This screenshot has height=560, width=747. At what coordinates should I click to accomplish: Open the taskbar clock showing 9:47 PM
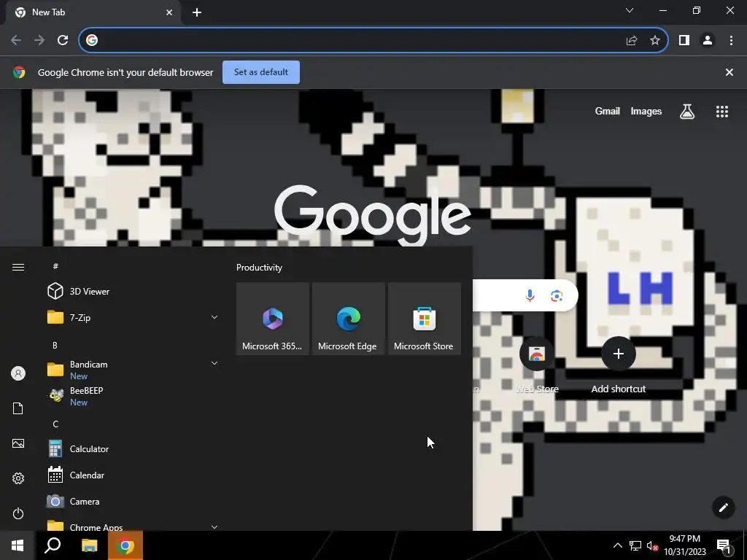coord(685,545)
